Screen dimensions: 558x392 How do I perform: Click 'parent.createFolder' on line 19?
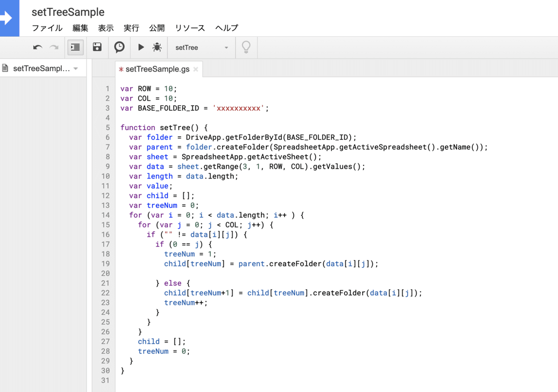coord(280,264)
